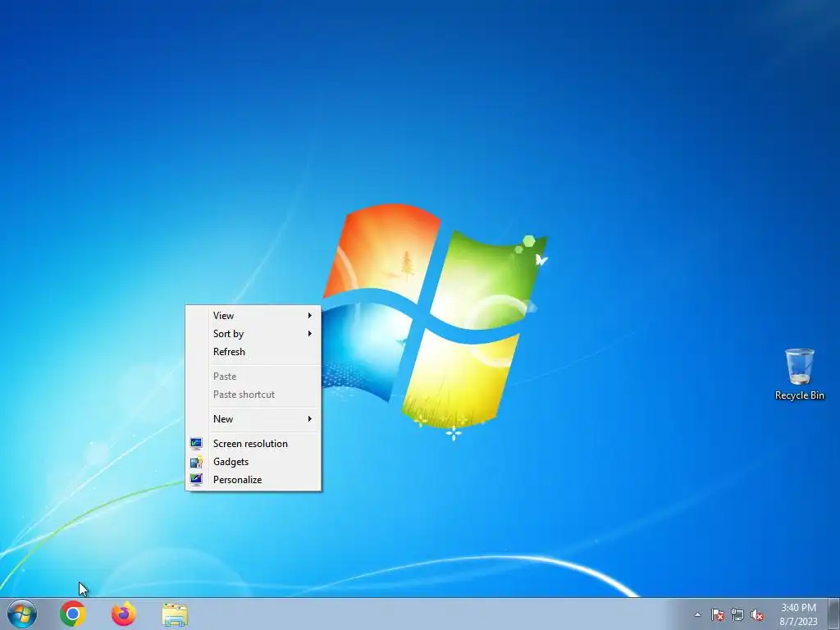
Task: Click the Personalize menu icon
Action: [x=196, y=479]
